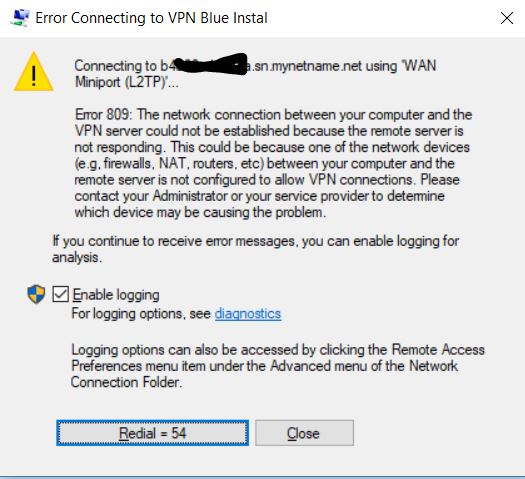This screenshot has width=525, height=479.
Task: Click the 'Error 809' message line
Action: click(273, 115)
